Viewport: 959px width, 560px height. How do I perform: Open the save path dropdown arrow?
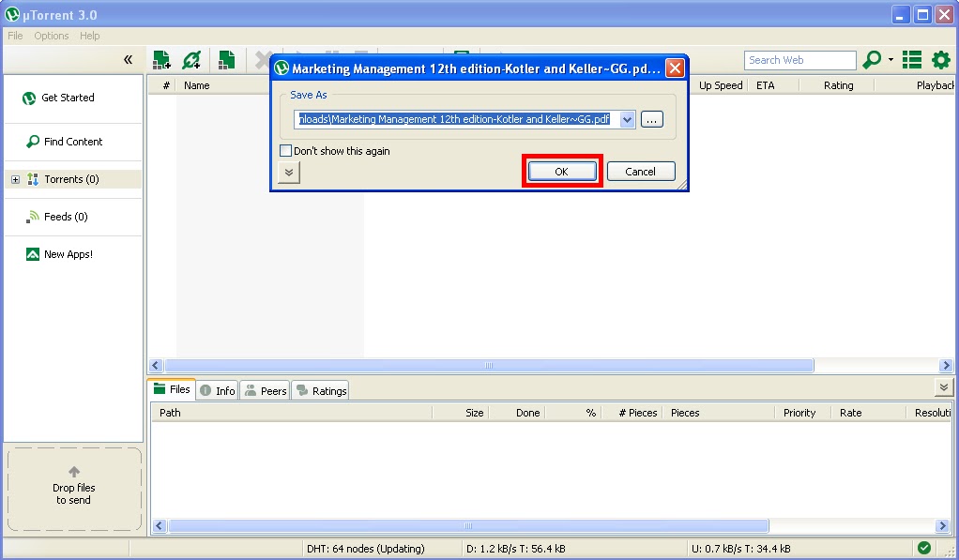pyautogui.click(x=627, y=119)
